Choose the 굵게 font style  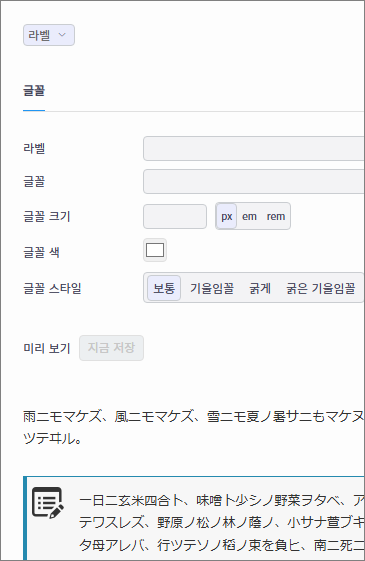click(x=260, y=288)
